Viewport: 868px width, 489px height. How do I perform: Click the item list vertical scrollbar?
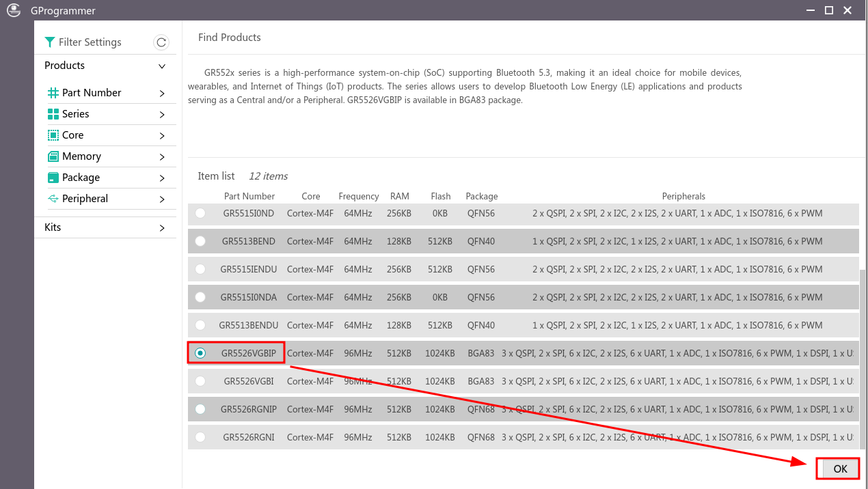pos(863,360)
